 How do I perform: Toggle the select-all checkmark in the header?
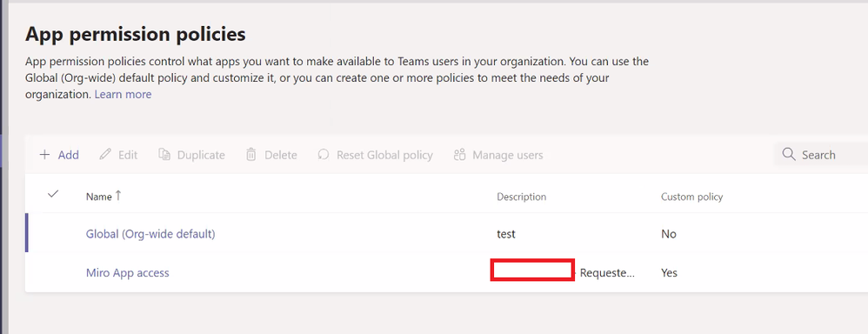tap(53, 194)
